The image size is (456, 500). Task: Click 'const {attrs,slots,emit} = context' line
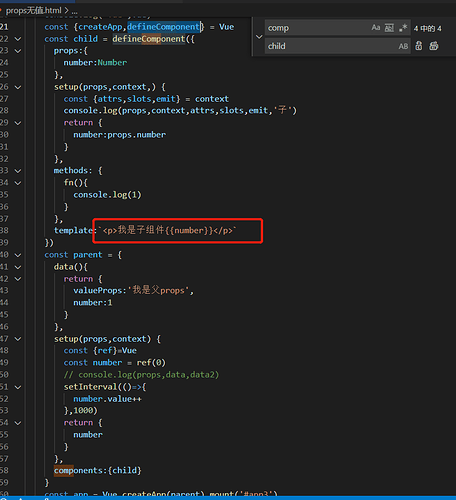pyautogui.click(x=146, y=99)
